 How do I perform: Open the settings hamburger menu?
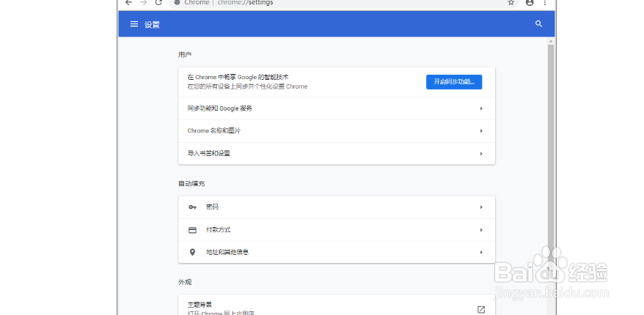pos(134,24)
